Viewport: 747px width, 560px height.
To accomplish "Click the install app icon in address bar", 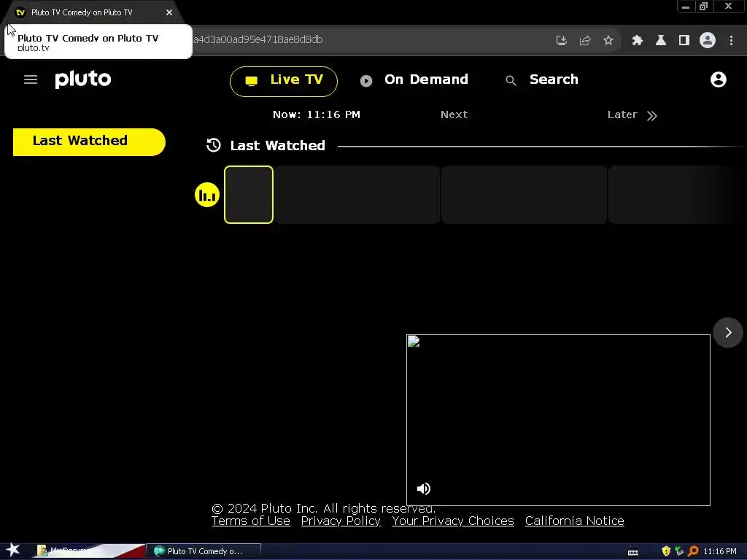I will 561,41.
